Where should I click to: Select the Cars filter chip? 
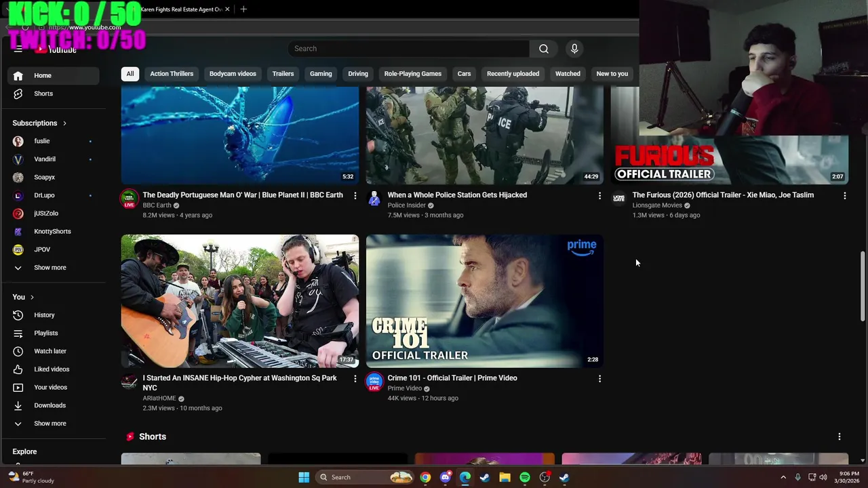464,74
